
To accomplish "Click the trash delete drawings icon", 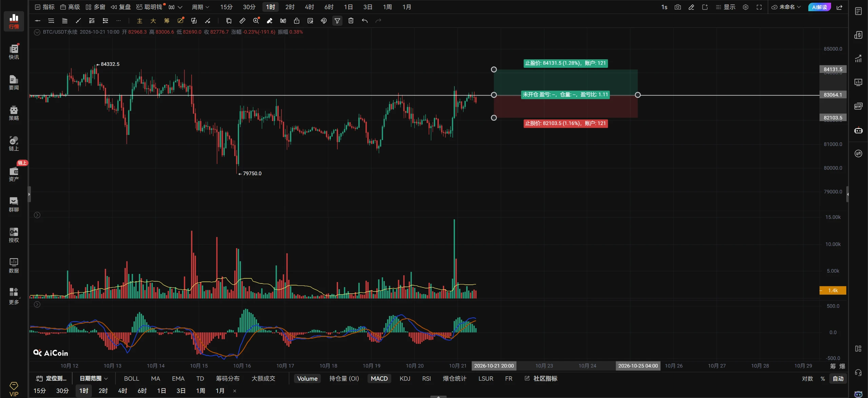I will 351,21.
